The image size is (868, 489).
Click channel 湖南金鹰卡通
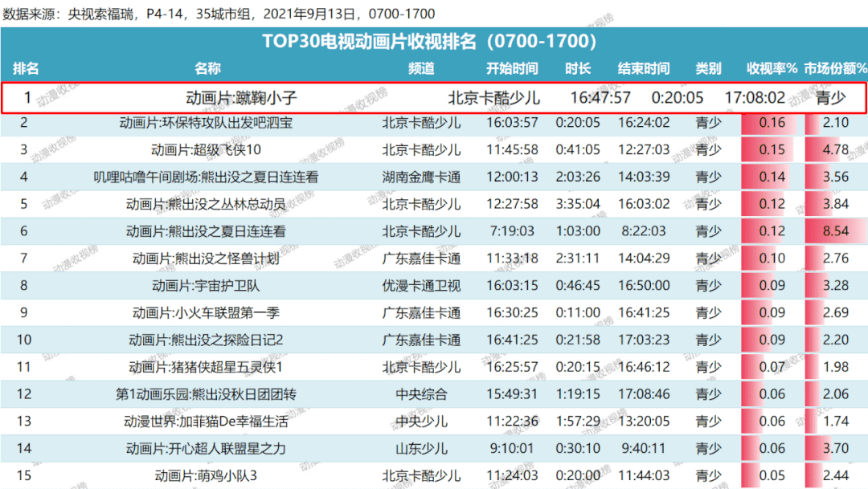tap(421, 177)
